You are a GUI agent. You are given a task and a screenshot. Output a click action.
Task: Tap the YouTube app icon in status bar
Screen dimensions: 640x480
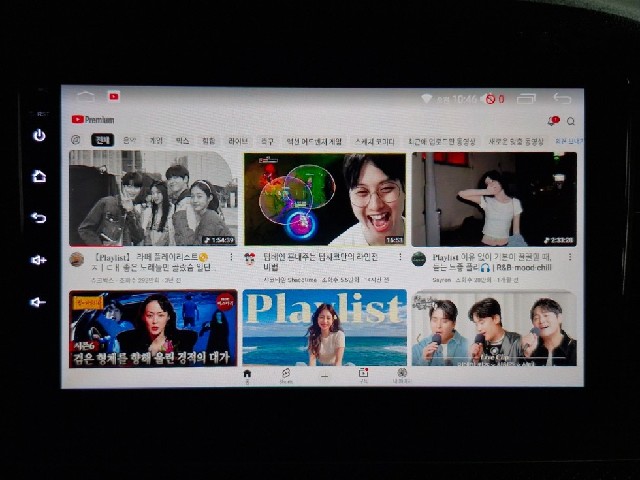coord(114,96)
